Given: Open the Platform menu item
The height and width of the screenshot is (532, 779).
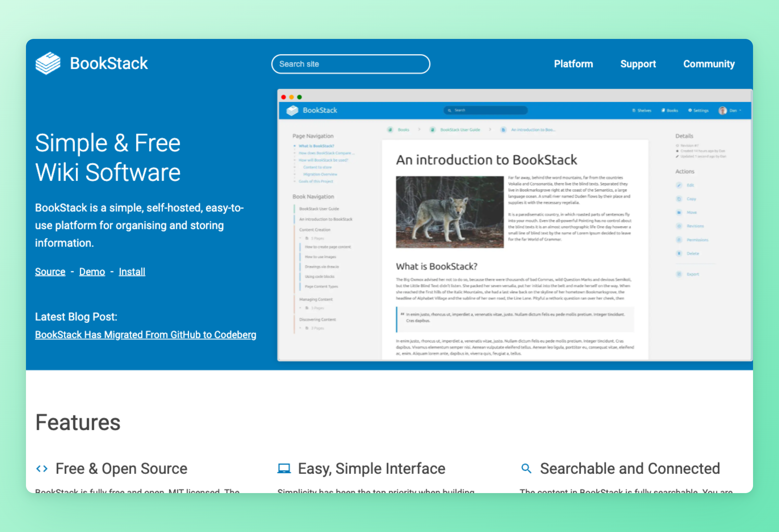Looking at the screenshot, I should pyautogui.click(x=574, y=64).
